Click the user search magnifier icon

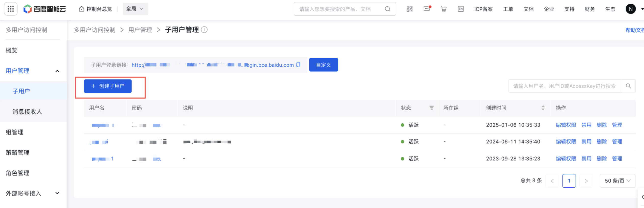[x=628, y=86]
